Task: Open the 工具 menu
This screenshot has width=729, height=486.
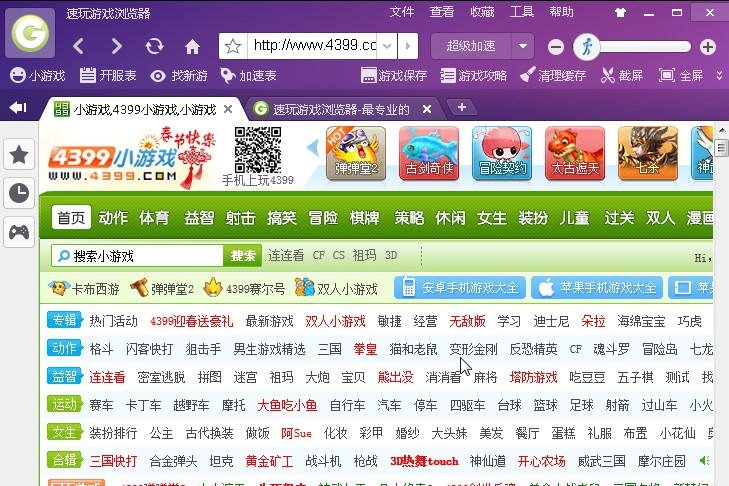Action: pos(522,12)
